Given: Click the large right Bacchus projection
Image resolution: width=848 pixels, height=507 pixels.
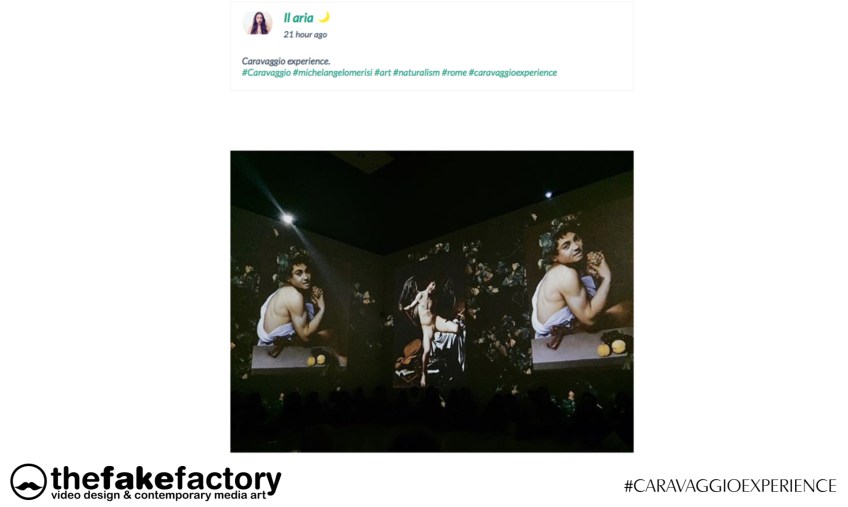Looking at the screenshot, I should (581, 291).
